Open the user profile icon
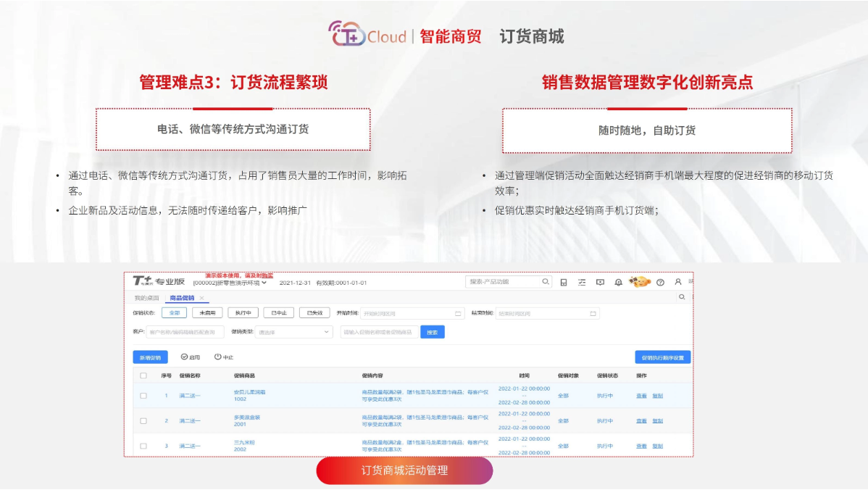Viewport: 868px width, 503px height. [678, 282]
